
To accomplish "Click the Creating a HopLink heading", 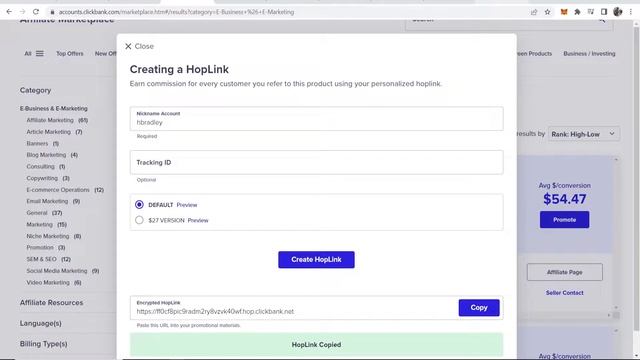I will [x=179, y=69].
